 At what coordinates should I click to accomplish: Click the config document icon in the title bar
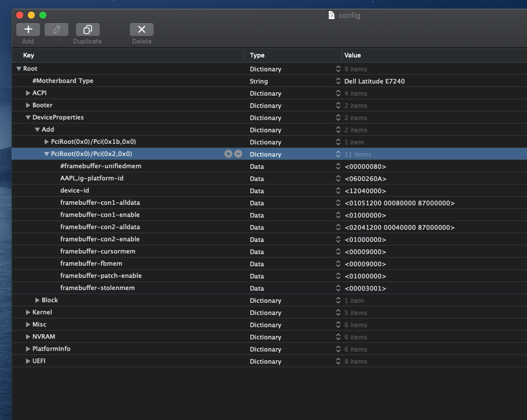(331, 15)
